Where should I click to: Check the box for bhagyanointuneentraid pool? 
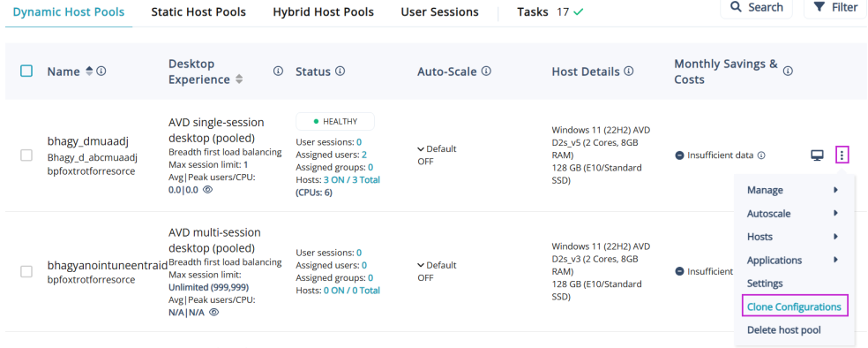coord(26,271)
